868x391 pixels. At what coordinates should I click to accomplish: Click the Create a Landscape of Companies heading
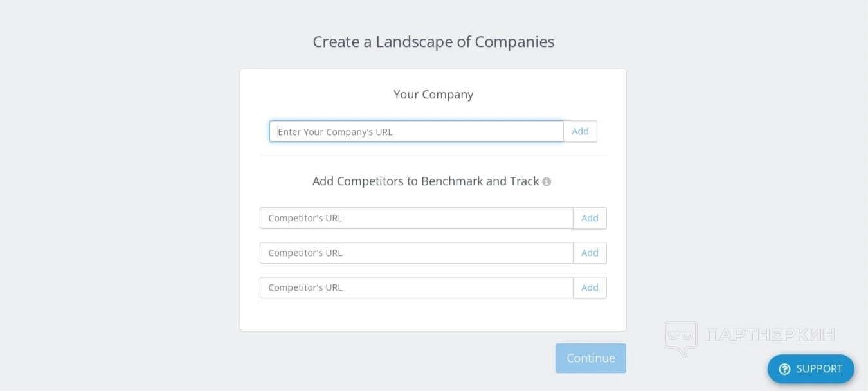click(433, 42)
